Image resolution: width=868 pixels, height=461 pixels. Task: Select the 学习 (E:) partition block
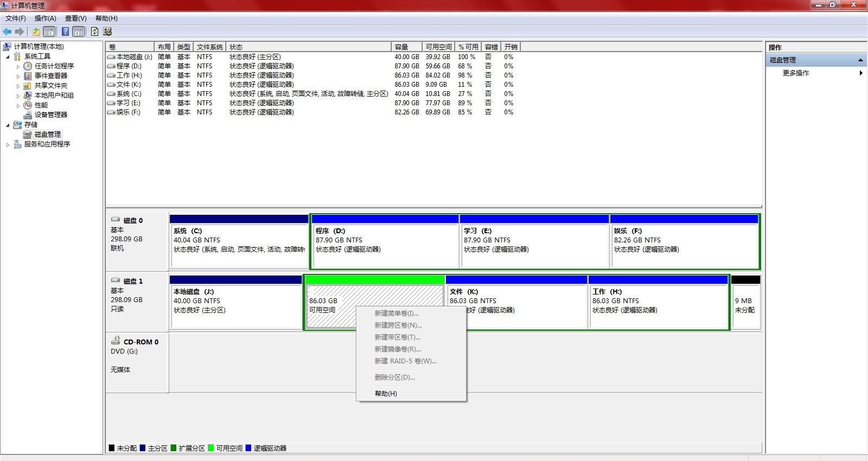[x=534, y=241]
